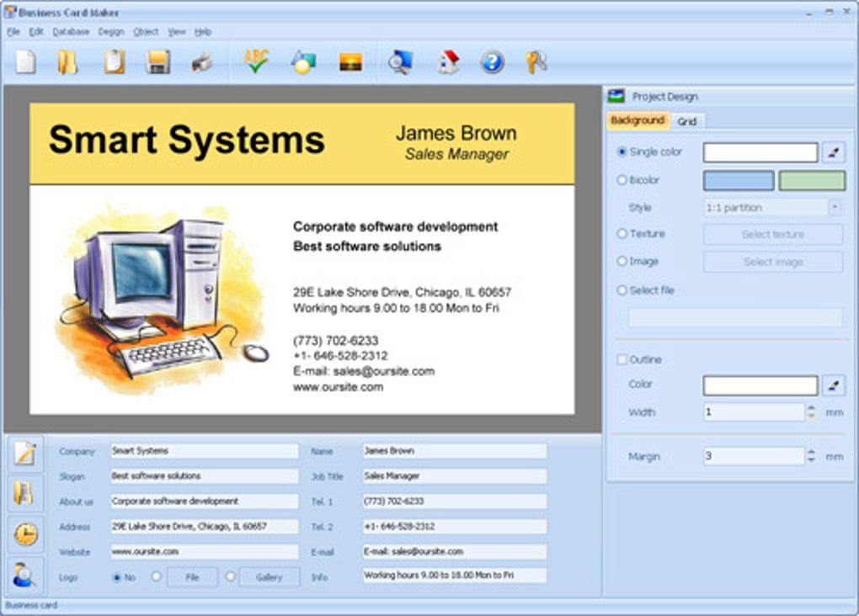The image size is (859, 616).
Task: Open the Design menu
Action: coord(111,32)
